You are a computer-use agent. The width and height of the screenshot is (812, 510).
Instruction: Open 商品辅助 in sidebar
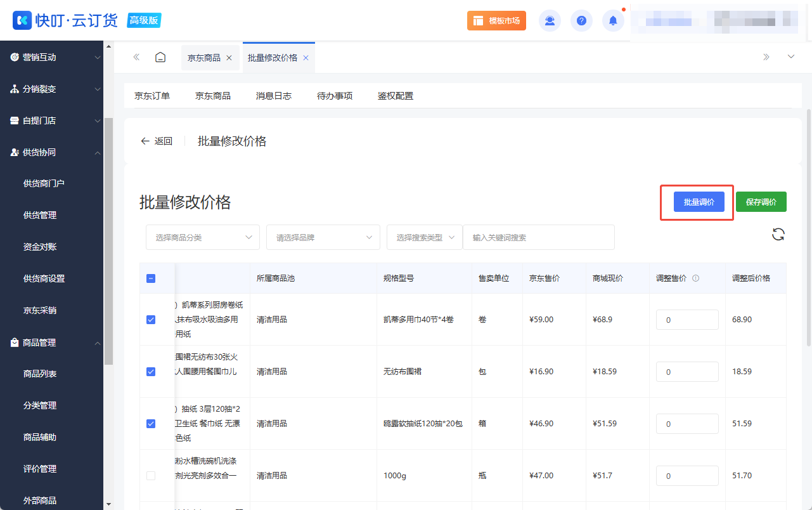tap(40, 437)
